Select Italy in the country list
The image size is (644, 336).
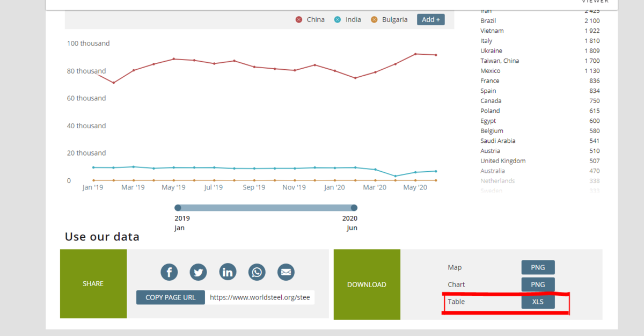tap(486, 41)
